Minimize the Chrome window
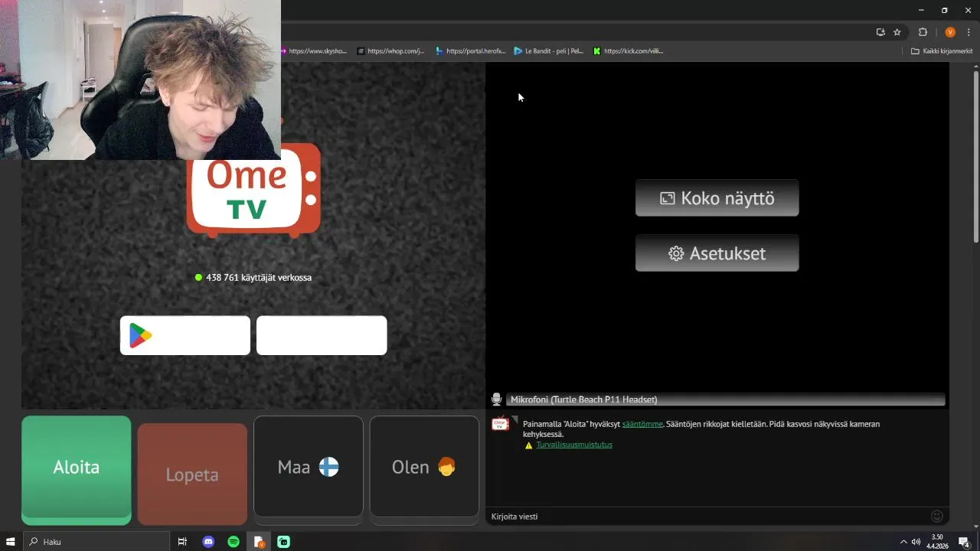The width and height of the screenshot is (980, 551). (921, 10)
